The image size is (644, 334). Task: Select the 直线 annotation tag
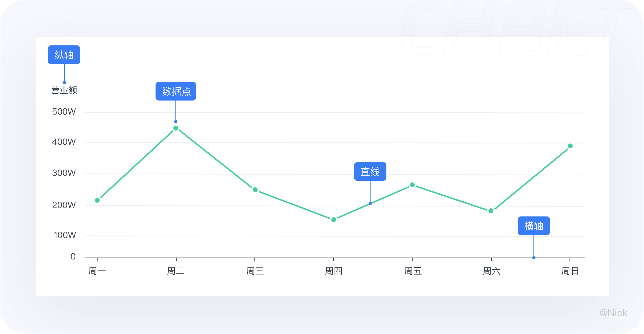click(x=370, y=172)
